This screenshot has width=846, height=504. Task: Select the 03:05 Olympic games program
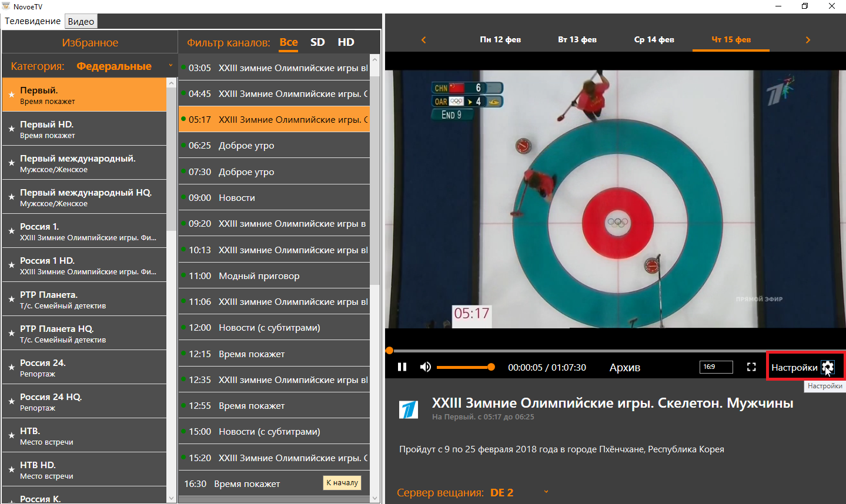(274, 68)
